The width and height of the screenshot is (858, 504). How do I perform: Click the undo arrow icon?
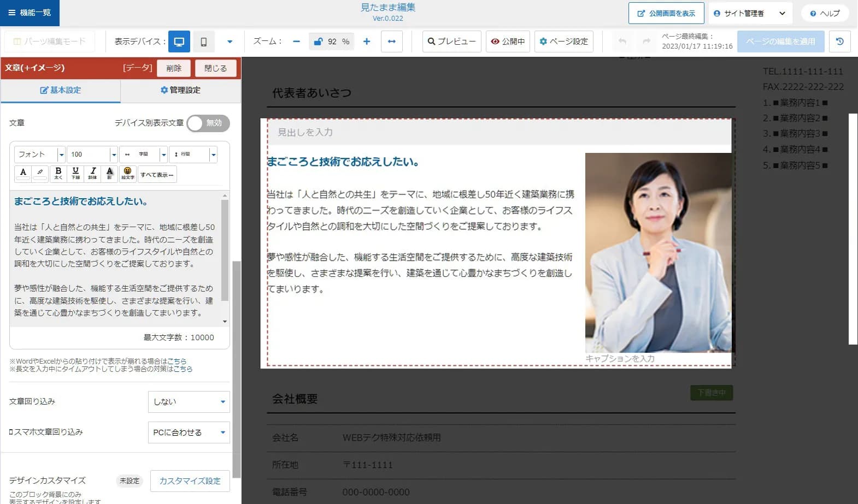click(622, 41)
